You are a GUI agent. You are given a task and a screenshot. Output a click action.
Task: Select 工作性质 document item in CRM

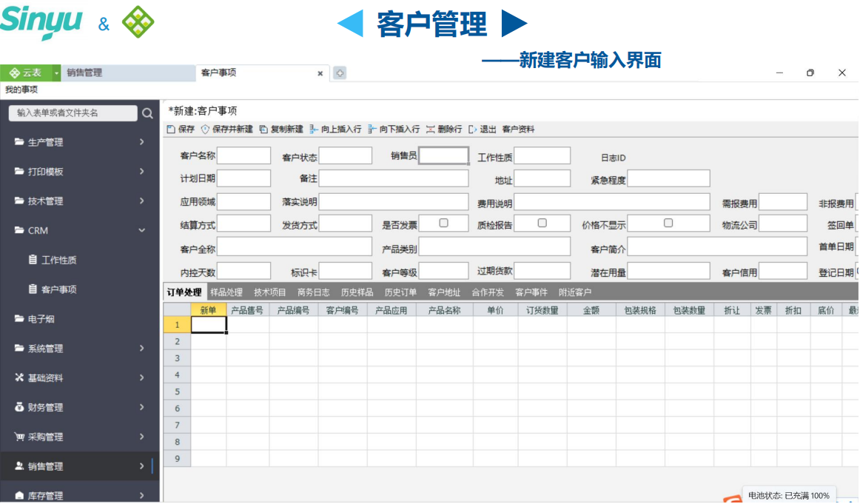[x=53, y=260]
